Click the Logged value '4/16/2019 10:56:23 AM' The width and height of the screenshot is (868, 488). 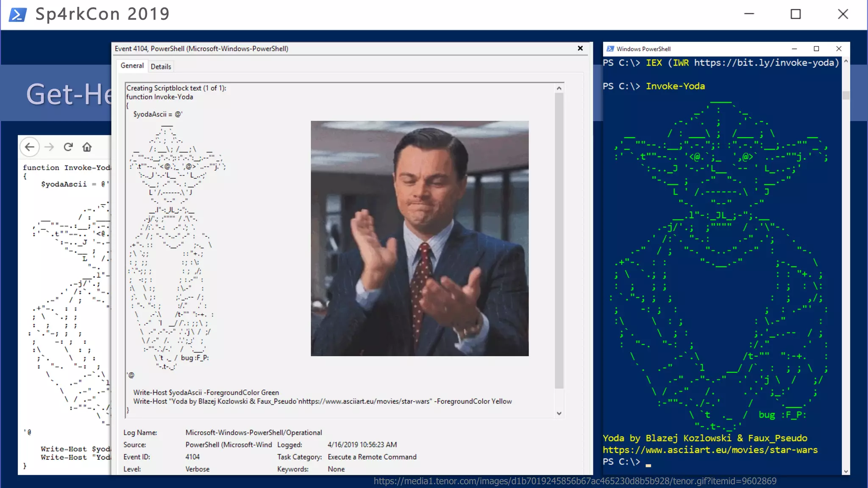(362, 445)
